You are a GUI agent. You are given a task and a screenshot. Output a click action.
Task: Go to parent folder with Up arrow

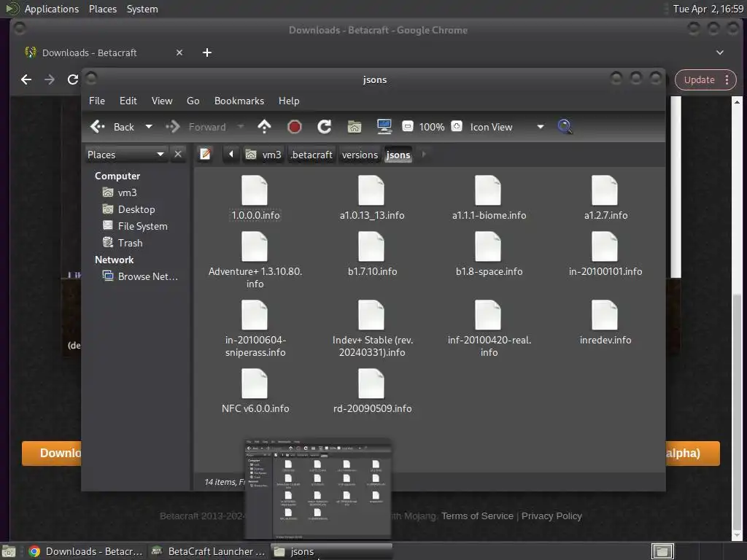(264, 127)
